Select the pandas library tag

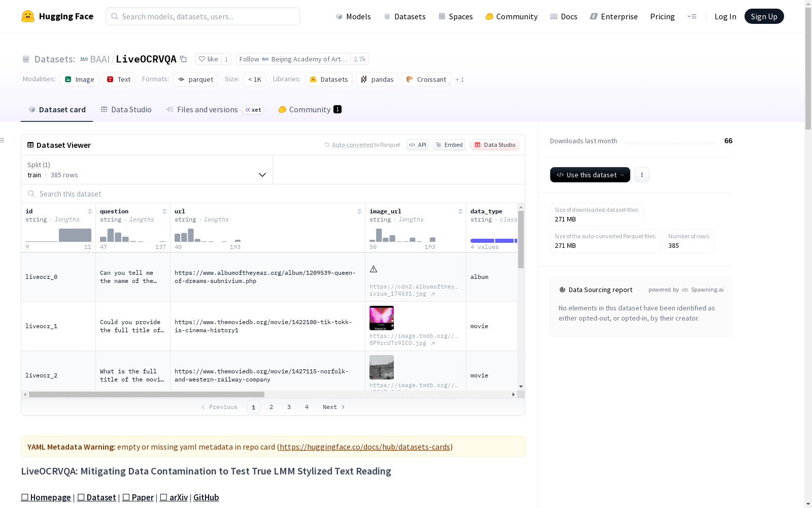click(377, 79)
